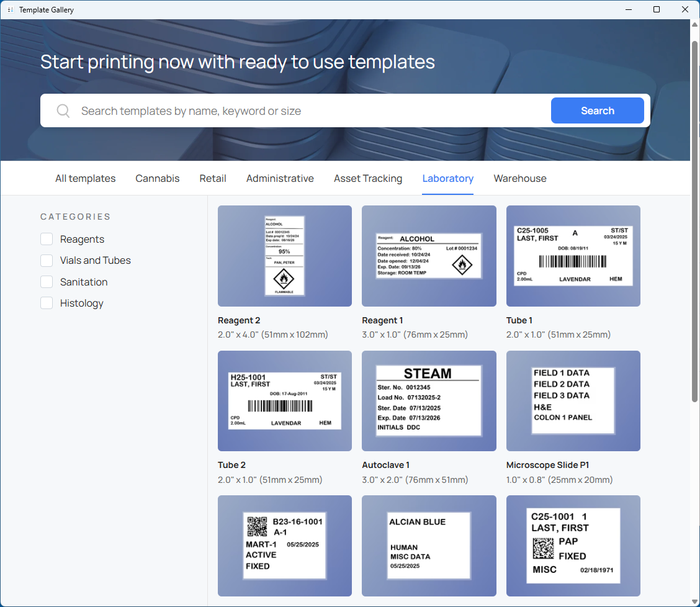Pick the Tube 2 label template
The image size is (700, 607).
(285, 401)
